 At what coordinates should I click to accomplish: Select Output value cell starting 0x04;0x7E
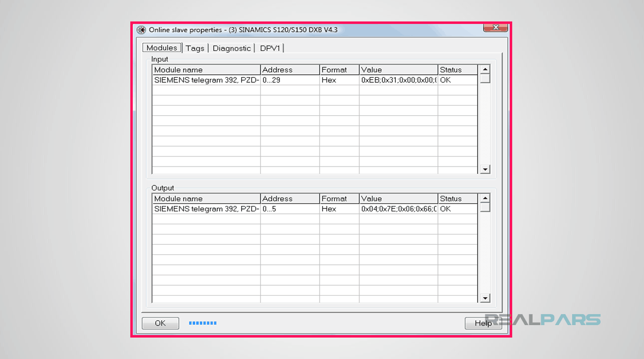click(x=398, y=209)
